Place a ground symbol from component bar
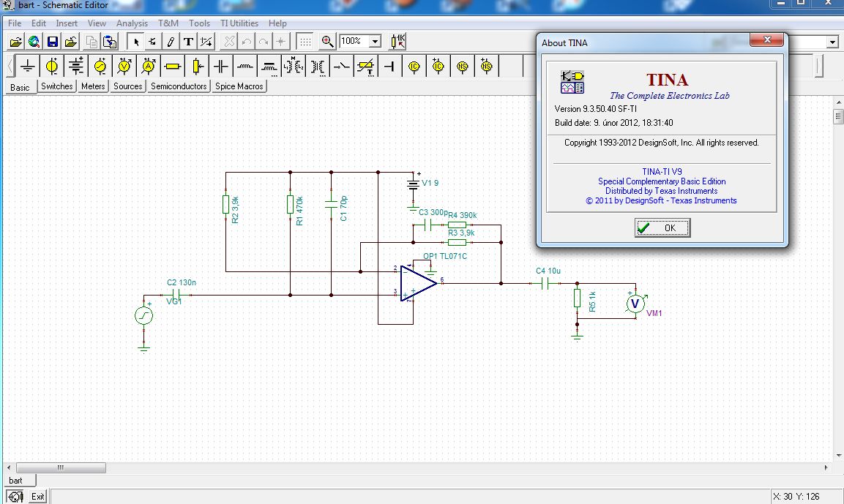 28,66
